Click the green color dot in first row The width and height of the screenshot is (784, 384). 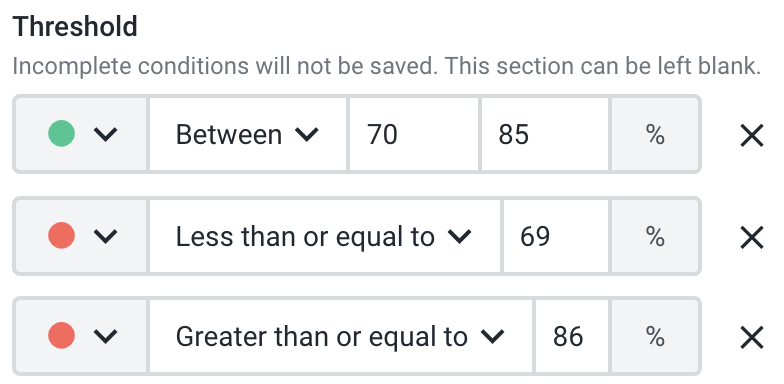[62, 134]
